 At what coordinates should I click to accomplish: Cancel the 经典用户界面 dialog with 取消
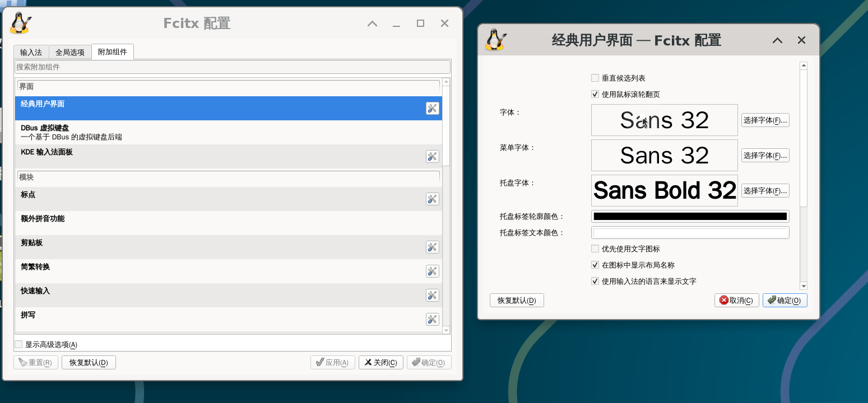tap(737, 300)
